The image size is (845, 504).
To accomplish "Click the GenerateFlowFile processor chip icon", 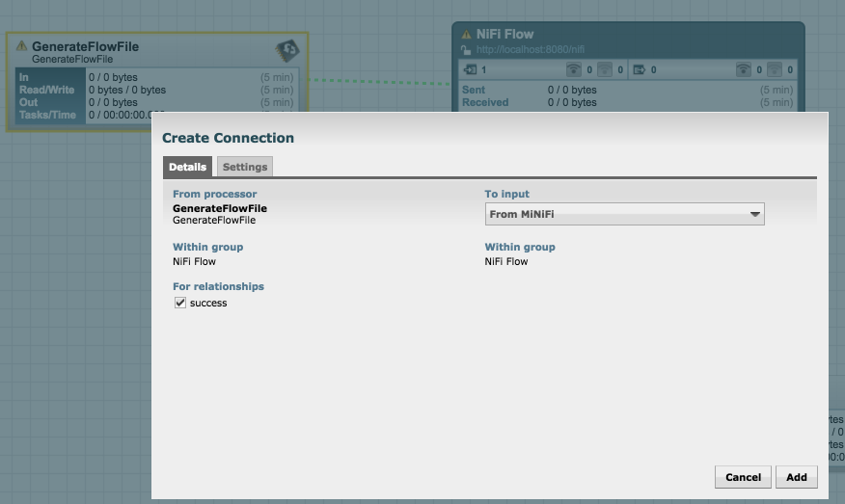I will pos(287,51).
